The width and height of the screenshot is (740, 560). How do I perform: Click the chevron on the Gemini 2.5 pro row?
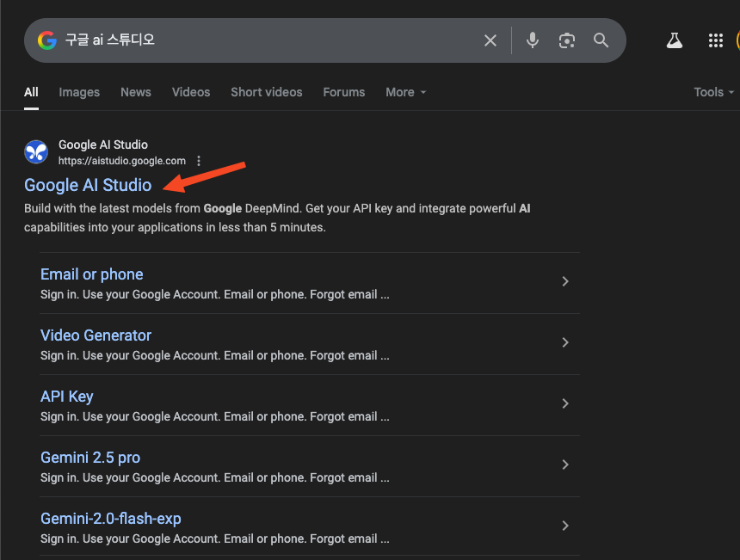coord(565,465)
